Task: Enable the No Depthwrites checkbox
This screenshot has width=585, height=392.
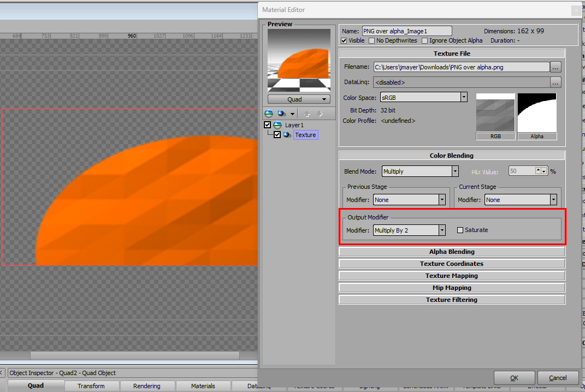Action: 371,40
